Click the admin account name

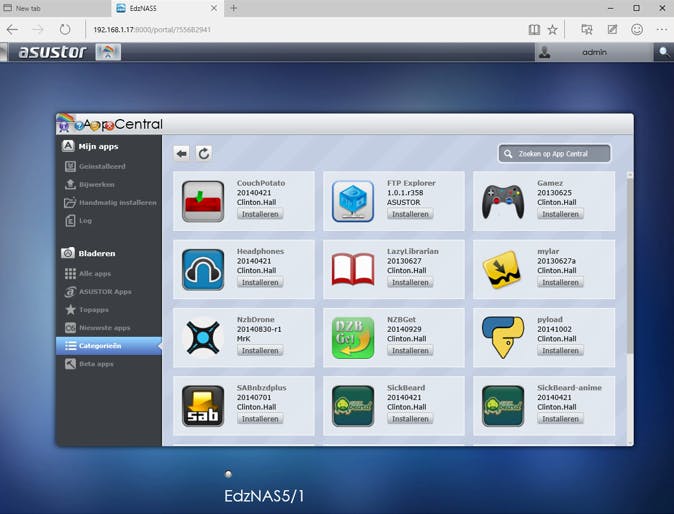coord(594,52)
